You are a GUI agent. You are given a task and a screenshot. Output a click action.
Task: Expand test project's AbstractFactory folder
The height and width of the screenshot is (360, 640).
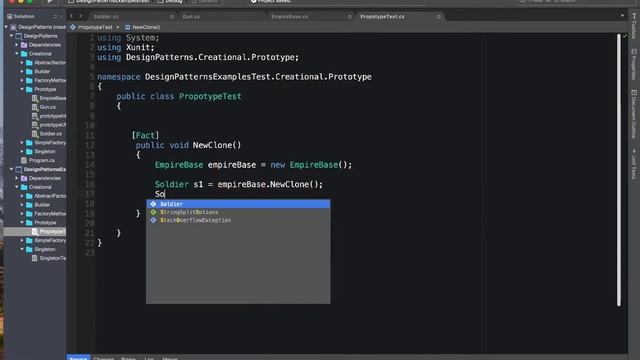[22, 196]
